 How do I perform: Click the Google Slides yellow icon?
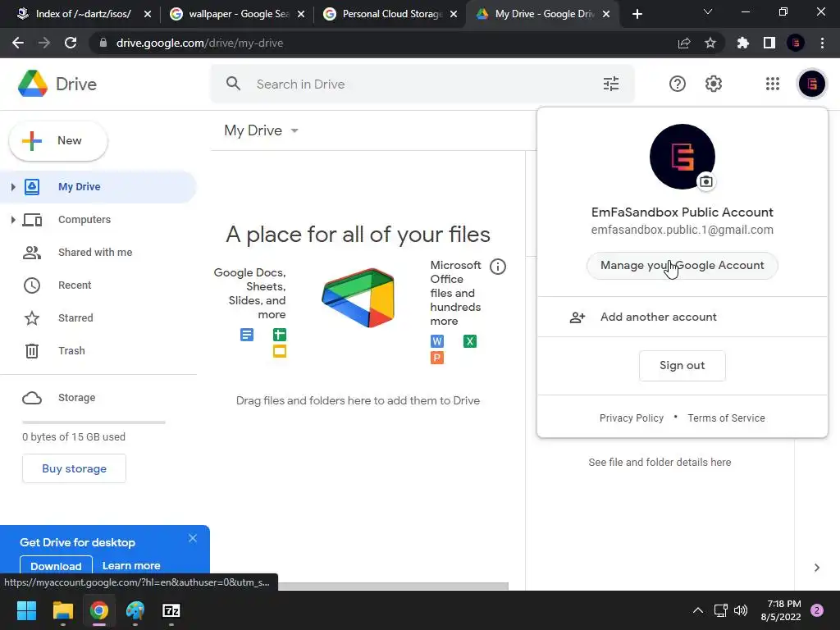coord(279,351)
